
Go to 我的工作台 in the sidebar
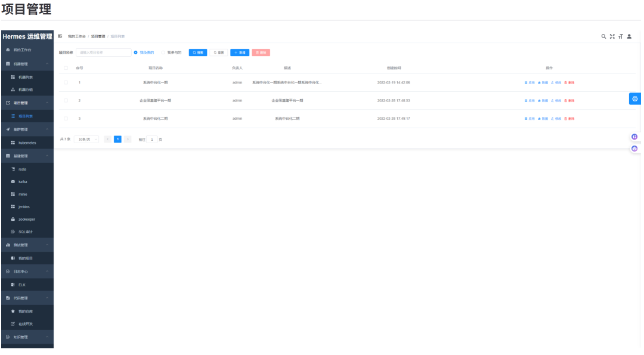(27, 50)
